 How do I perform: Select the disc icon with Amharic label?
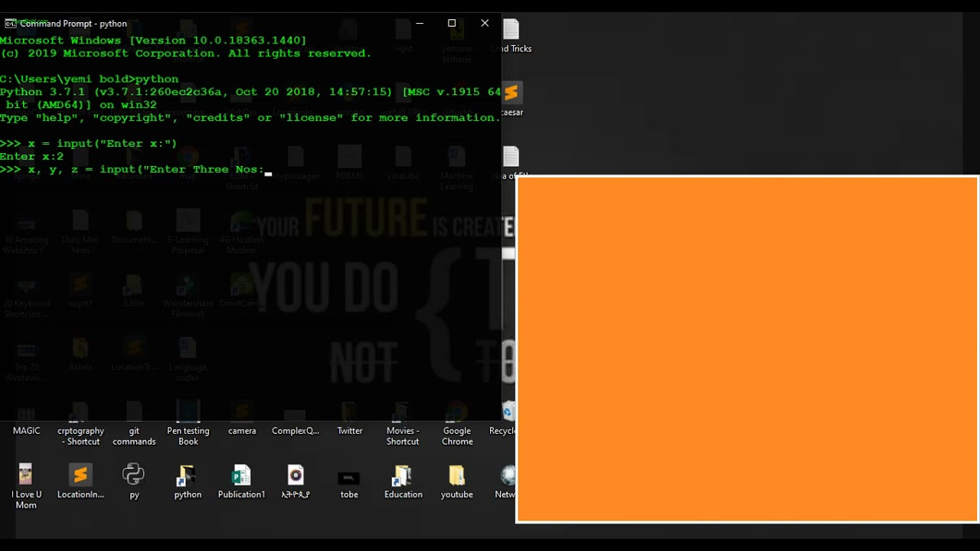coord(296,474)
